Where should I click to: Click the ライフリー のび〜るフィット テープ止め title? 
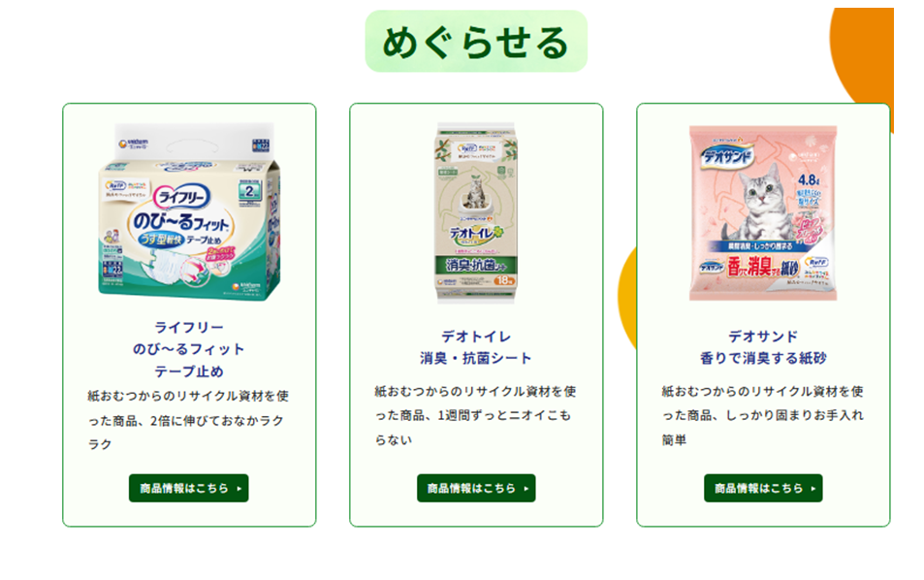(188, 349)
